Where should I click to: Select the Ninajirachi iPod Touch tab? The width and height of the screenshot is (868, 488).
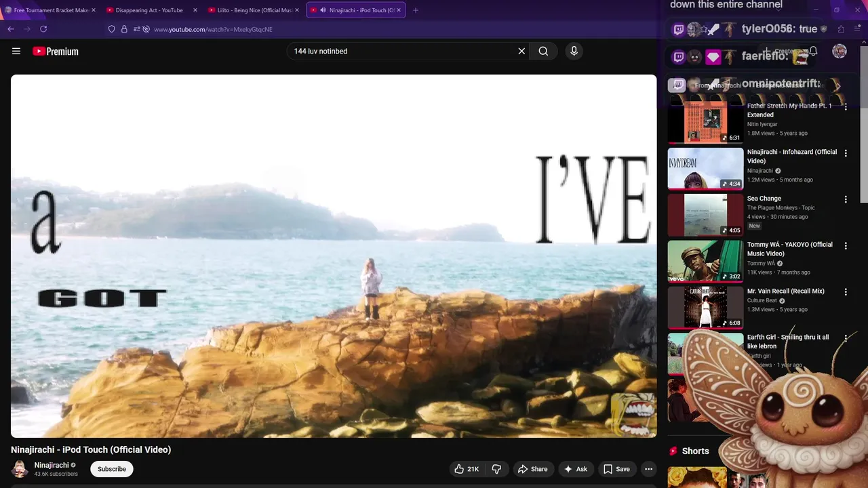[356, 10]
